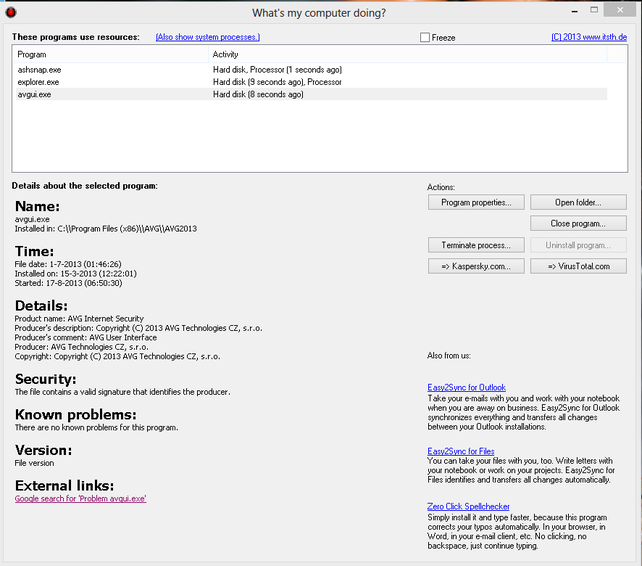Click the 'valid signature' security message
The image size is (642, 566).
tap(122, 392)
